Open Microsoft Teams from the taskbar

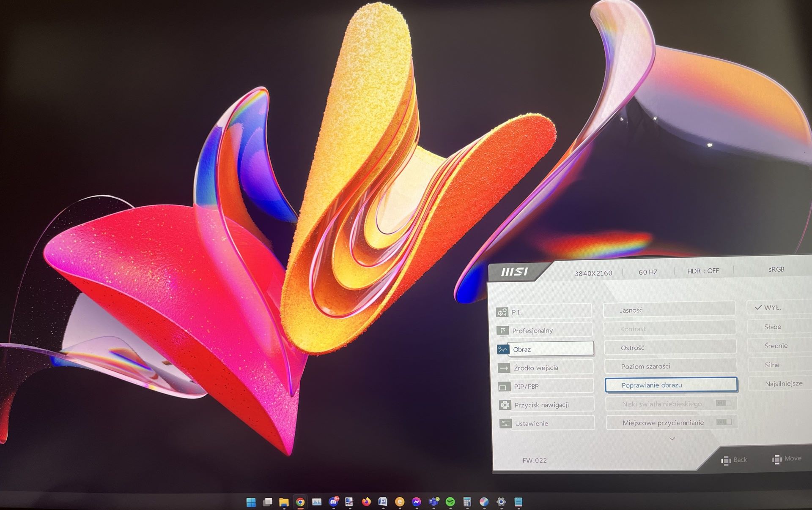click(x=433, y=502)
